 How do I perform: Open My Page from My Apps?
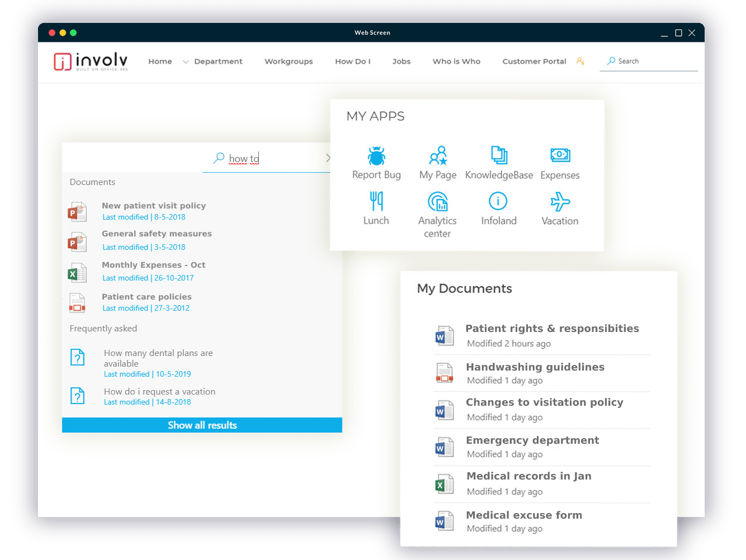438,162
